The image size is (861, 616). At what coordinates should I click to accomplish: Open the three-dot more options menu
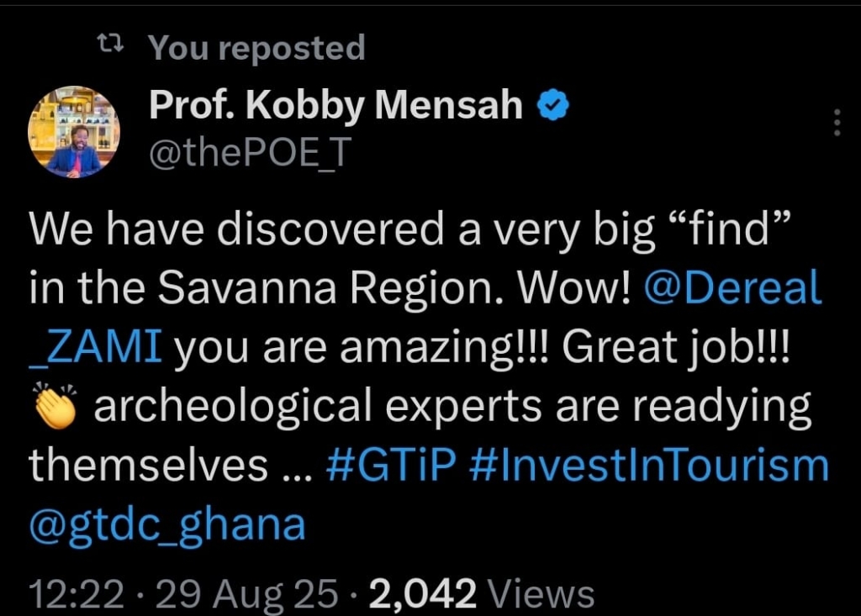836,123
